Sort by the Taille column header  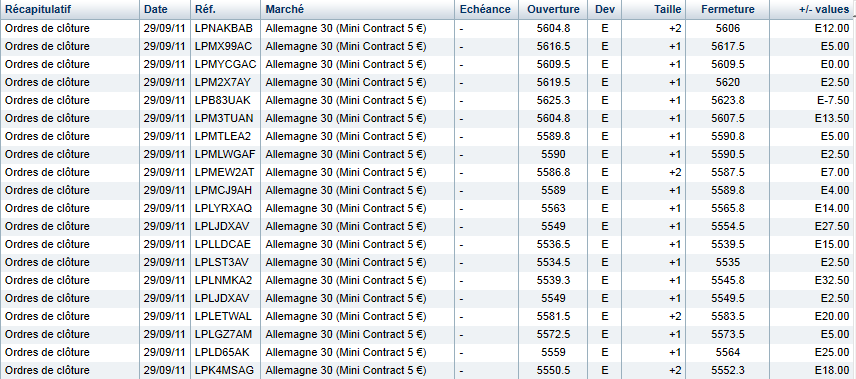coord(653,9)
